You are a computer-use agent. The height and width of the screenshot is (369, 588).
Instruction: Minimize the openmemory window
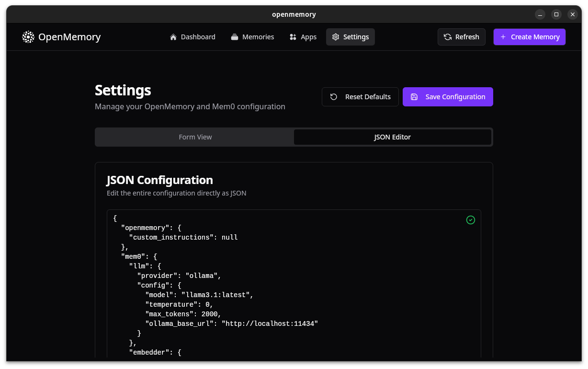click(540, 14)
